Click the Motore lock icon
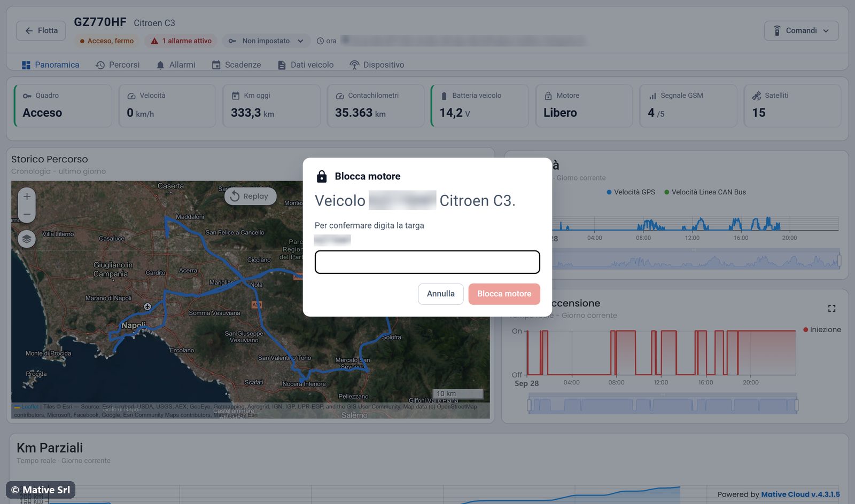 click(x=548, y=96)
